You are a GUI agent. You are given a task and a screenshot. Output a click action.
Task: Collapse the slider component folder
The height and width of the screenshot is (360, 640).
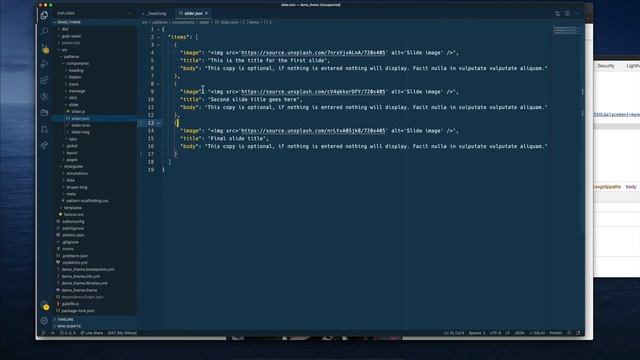[73, 104]
